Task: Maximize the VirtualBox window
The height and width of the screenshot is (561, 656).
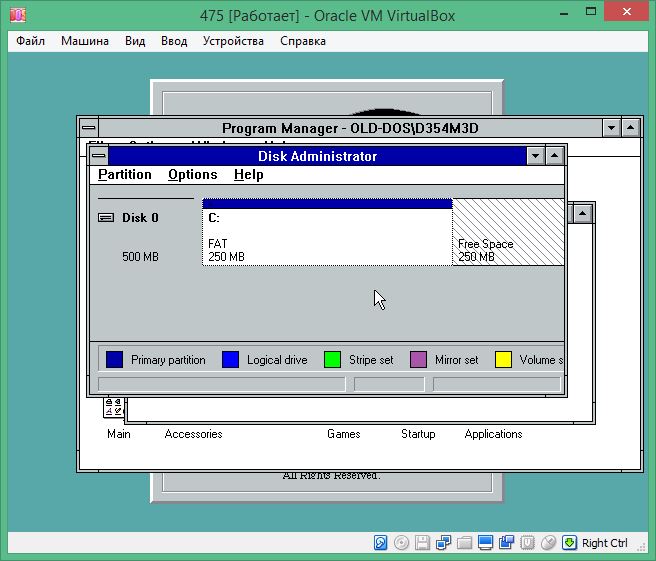Action: point(591,12)
